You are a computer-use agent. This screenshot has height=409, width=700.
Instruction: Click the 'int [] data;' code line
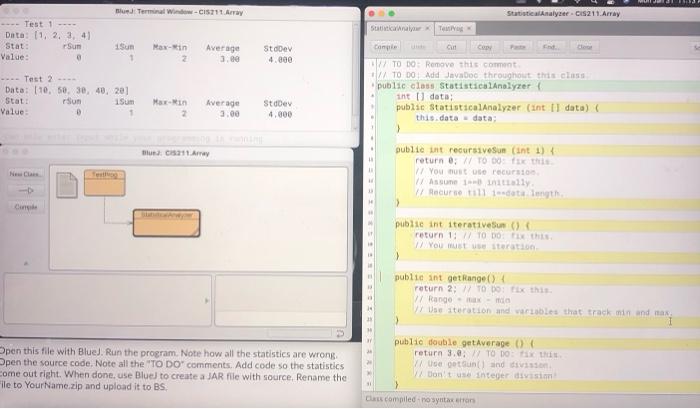(x=425, y=96)
